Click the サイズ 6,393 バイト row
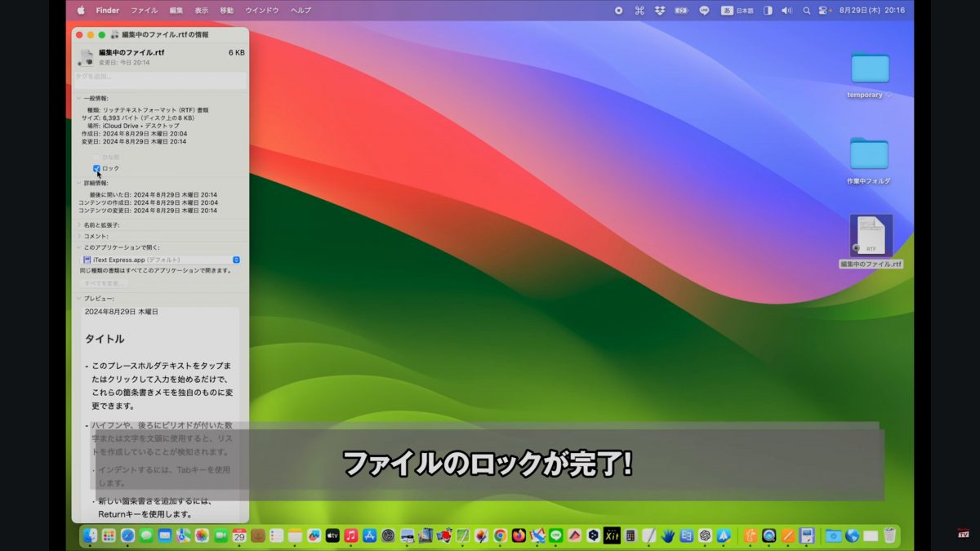 [x=137, y=118]
